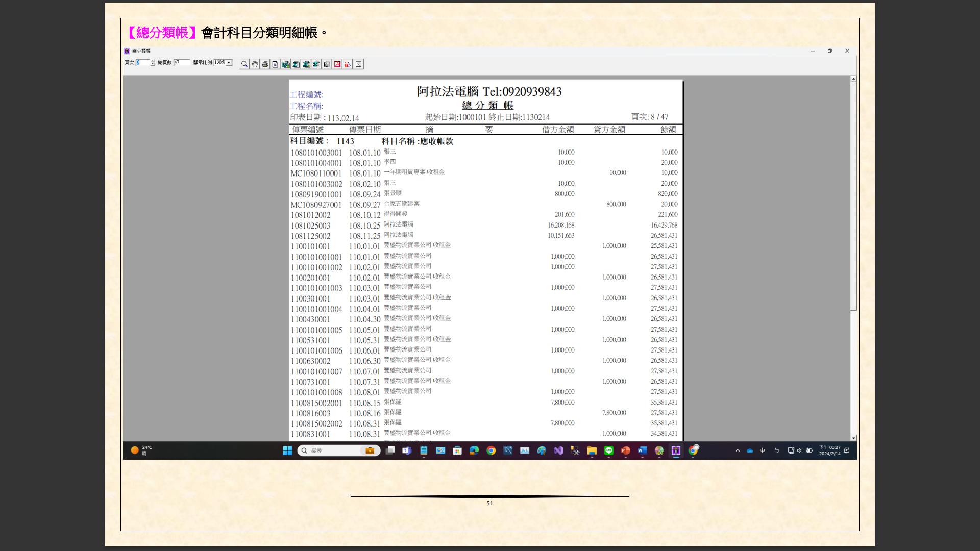
Task: Open the 顯示比例 130% dropdown
Action: coord(229,62)
